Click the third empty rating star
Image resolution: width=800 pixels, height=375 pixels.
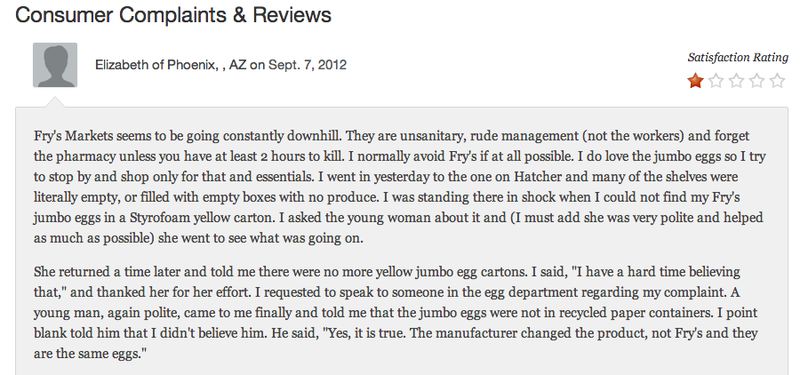pyautogui.click(x=736, y=81)
